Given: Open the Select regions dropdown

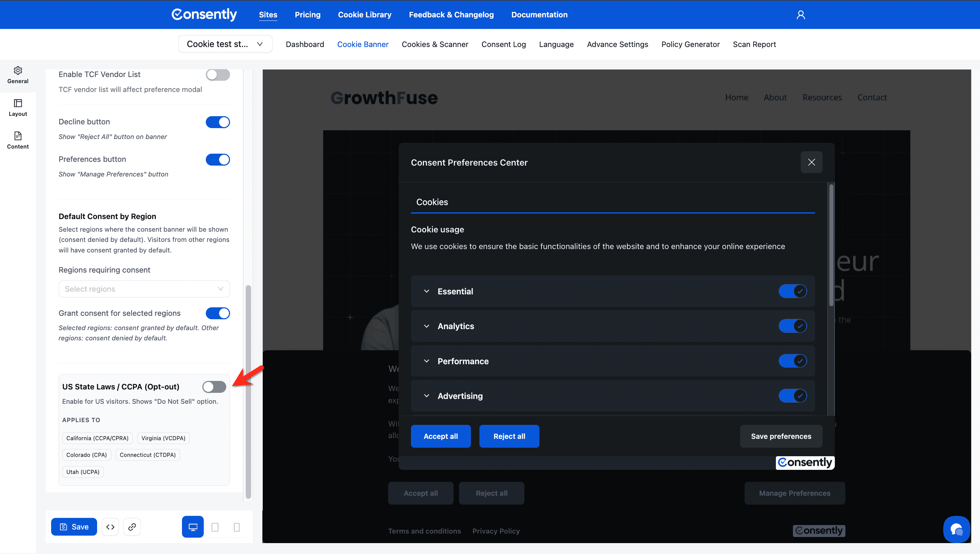Looking at the screenshot, I should point(144,289).
